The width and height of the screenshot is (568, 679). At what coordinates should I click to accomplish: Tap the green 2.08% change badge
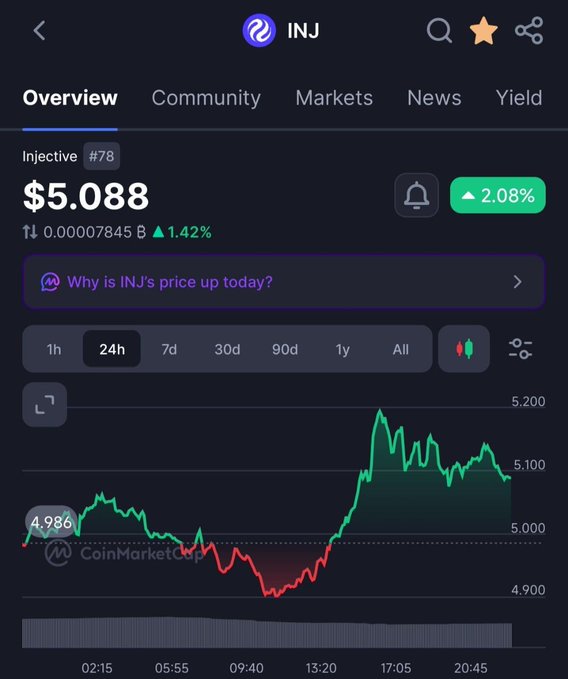click(x=498, y=195)
